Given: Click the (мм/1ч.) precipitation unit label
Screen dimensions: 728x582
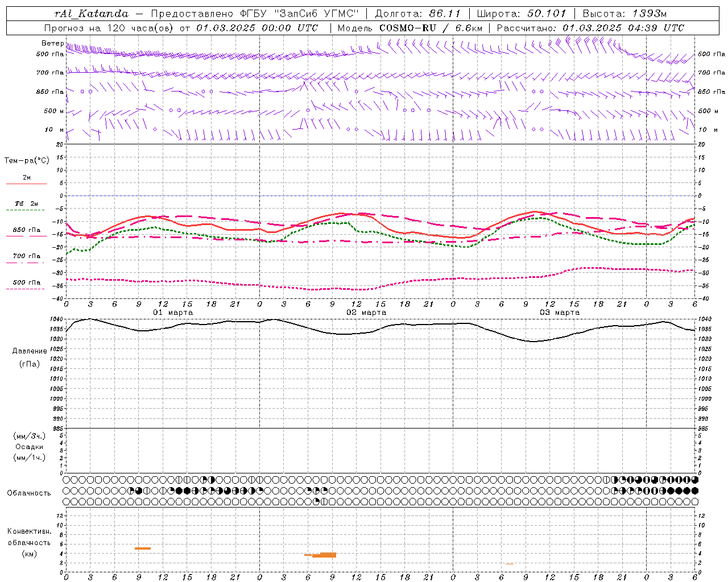Looking at the screenshot, I should [30, 458].
